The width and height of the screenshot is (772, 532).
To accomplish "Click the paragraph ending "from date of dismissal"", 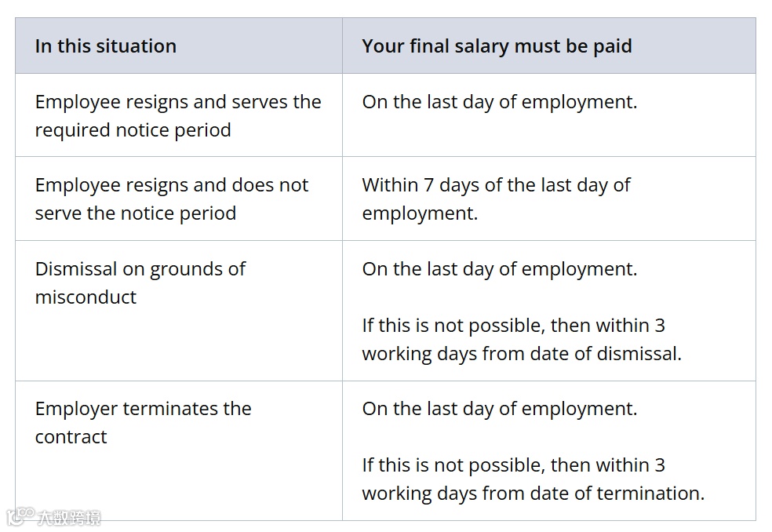I will click(522, 340).
